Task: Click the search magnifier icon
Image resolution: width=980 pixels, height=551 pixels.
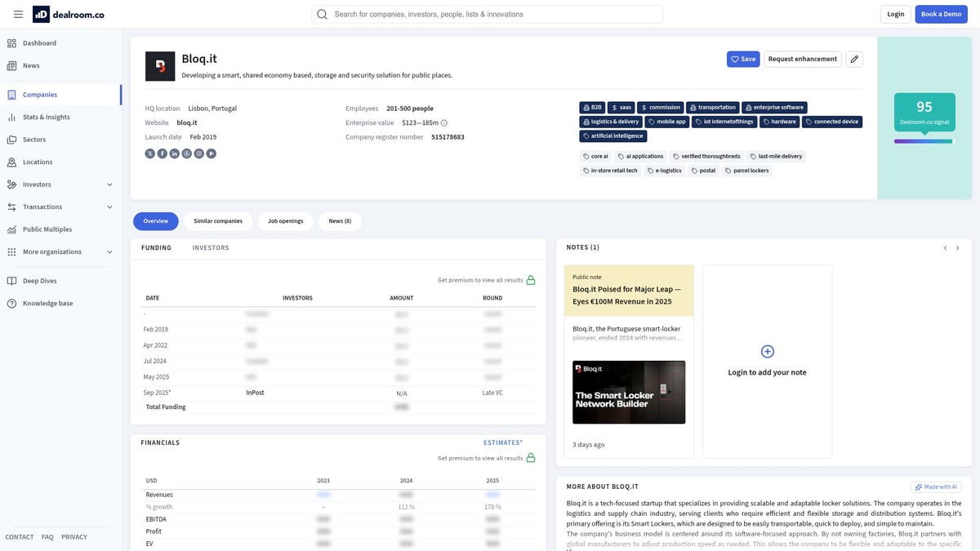Action: tap(322, 14)
